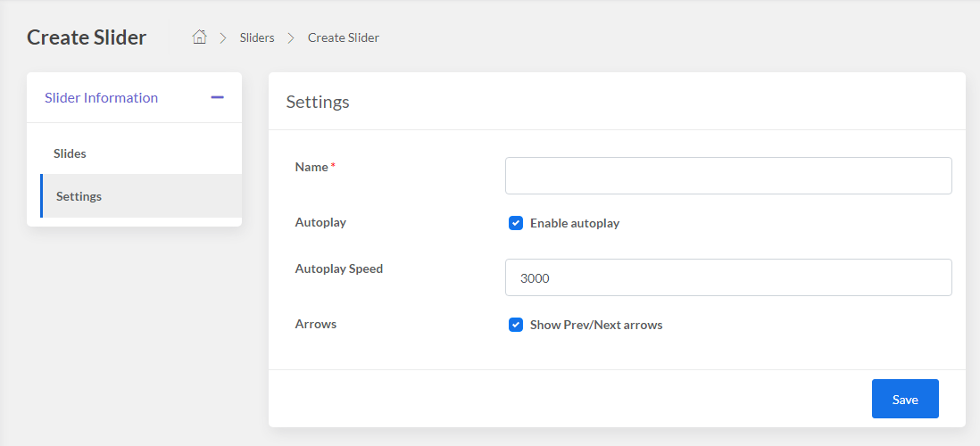This screenshot has height=446, width=980.
Task: Collapse the Slider Information panel header
Action: 135,97
